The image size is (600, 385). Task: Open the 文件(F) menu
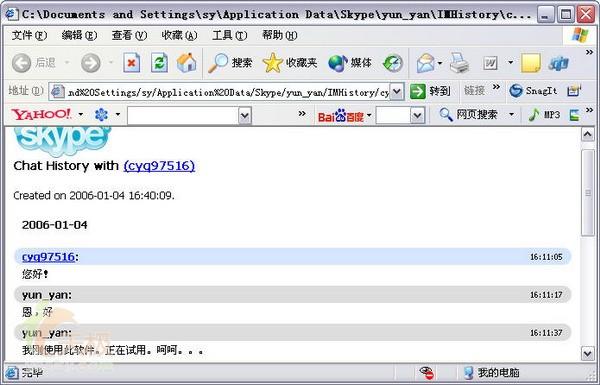(x=29, y=36)
